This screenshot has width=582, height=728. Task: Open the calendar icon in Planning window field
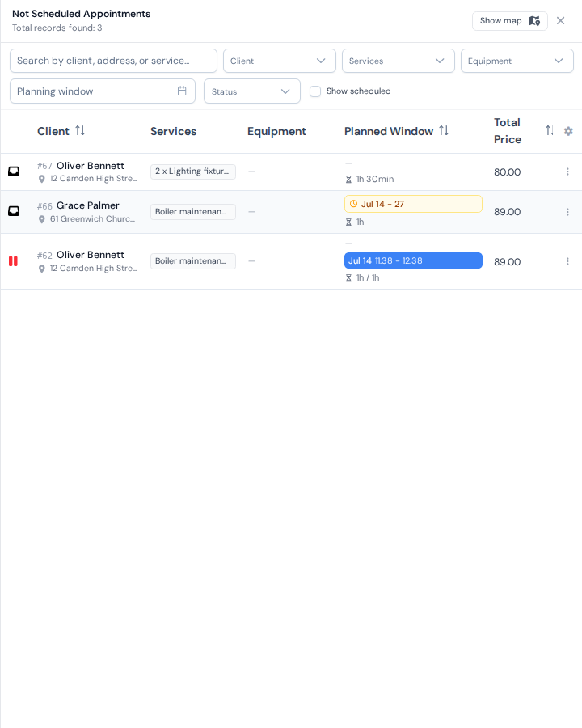click(182, 91)
